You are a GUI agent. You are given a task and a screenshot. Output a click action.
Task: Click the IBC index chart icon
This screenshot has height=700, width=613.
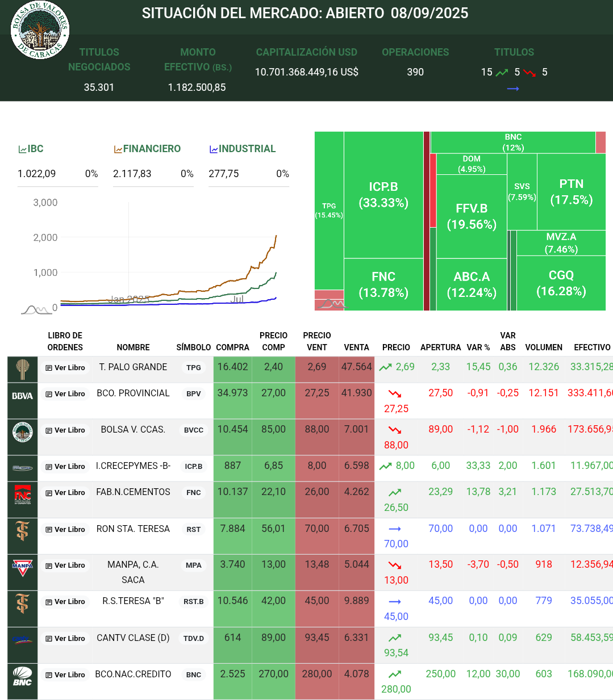click(x=23, y=149)
